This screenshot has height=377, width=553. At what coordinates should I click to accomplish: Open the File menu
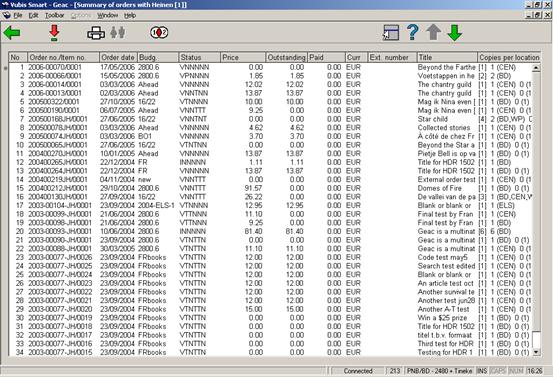pos(18,16)
